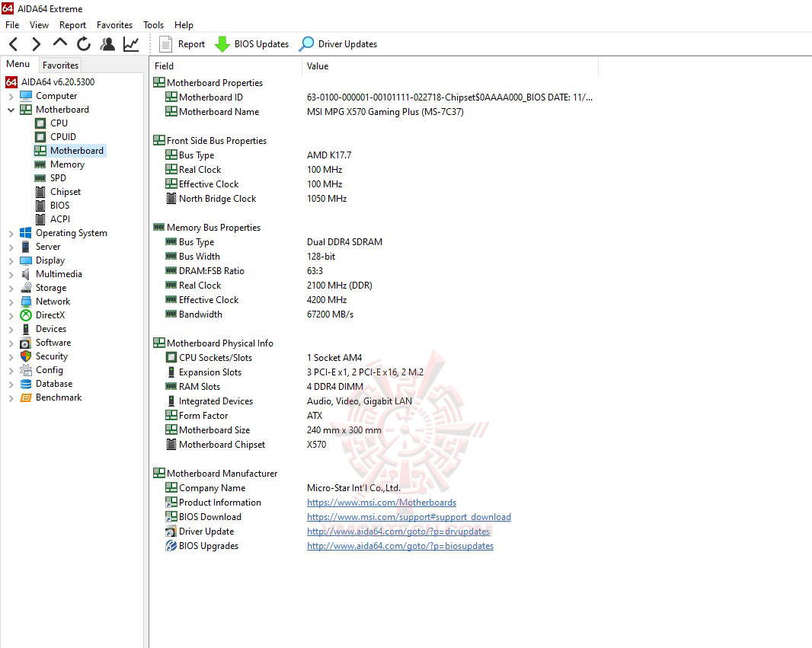
Task: Expand the Server tree node
Action: [11, 247]
